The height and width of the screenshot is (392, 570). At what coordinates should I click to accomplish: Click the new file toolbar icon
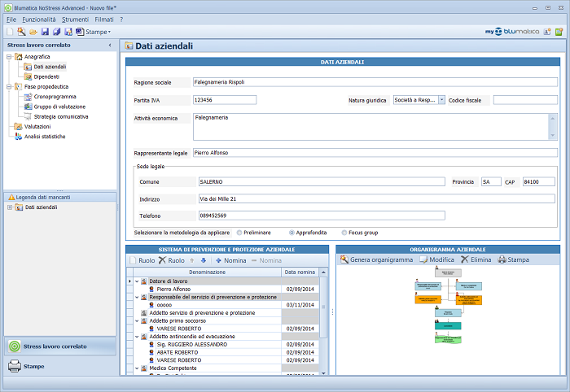click(x=10, y=31)
